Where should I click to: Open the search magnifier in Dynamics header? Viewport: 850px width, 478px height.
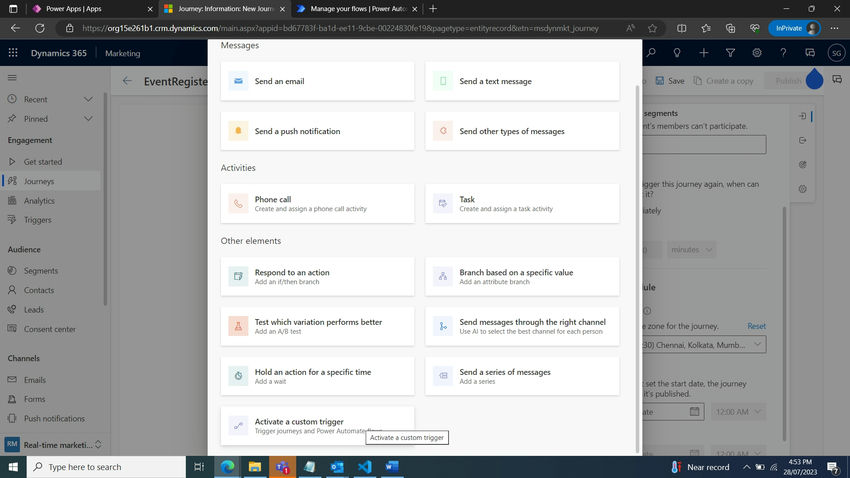[x=651, y=53]
